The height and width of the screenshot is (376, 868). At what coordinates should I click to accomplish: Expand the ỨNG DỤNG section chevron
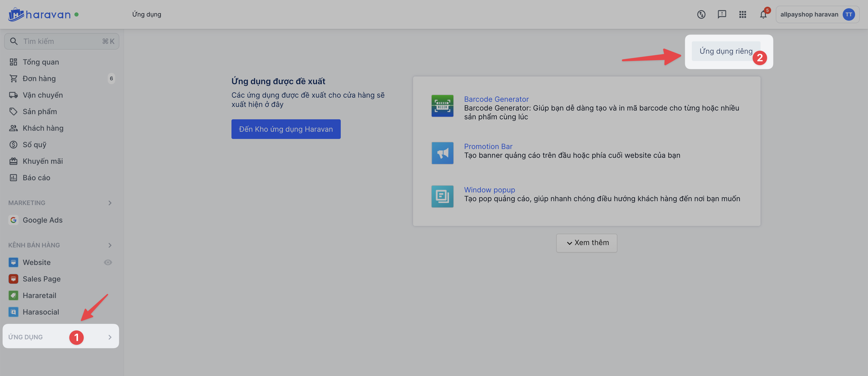[x=110, y=337]
